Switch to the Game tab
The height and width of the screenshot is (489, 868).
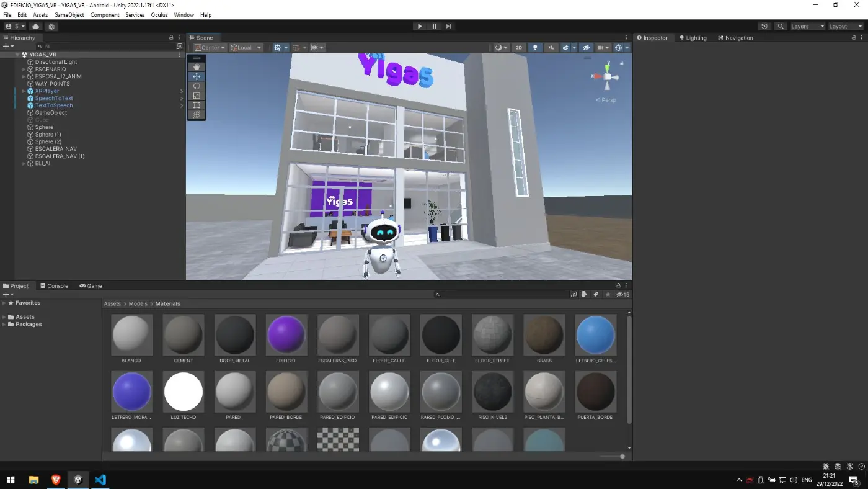click(91, 286)
